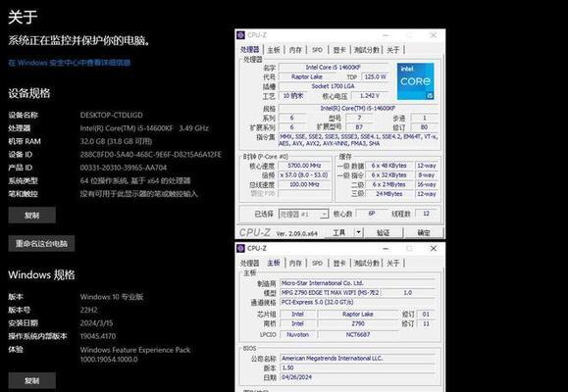This screenshot has width=568, height=392.
Task: Click the 名字 field showing Intel Core i5 14600KF
Action: tap(334, 68)
